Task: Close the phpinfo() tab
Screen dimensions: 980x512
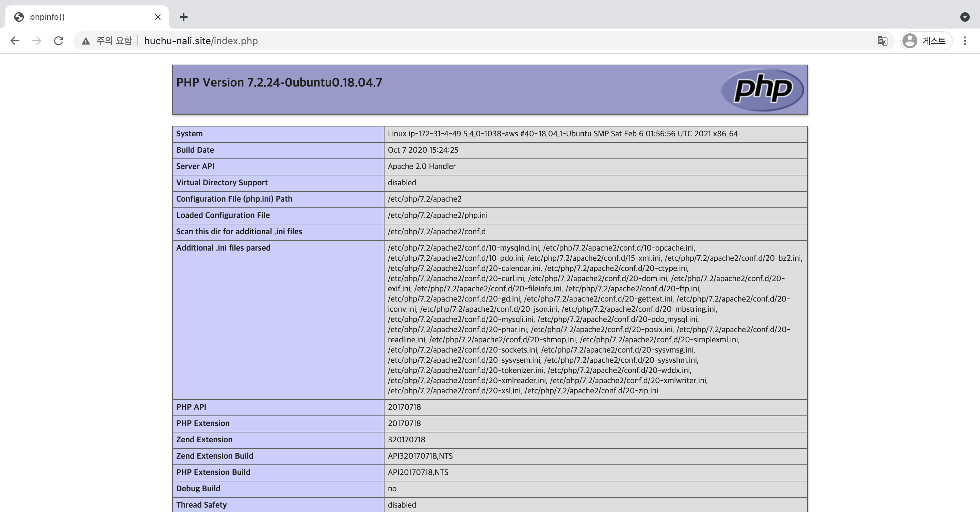Action: (x=158, y=17)
